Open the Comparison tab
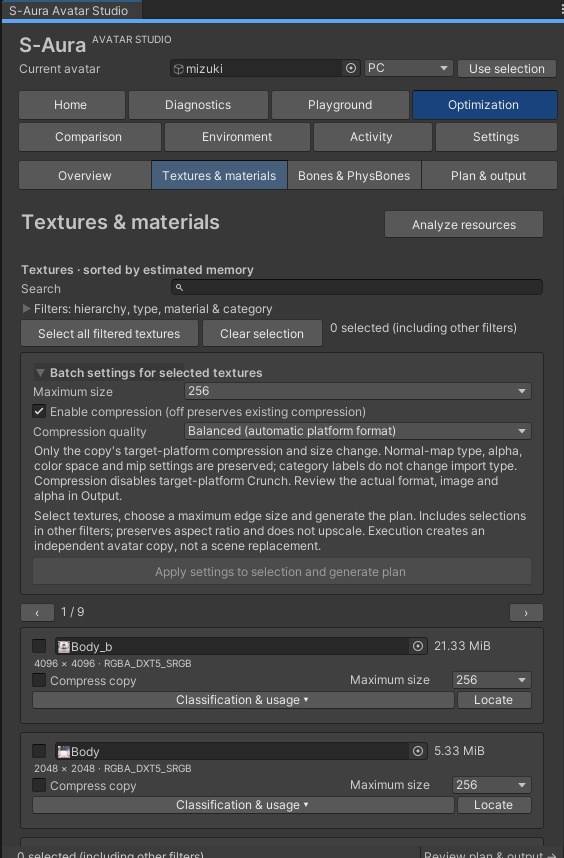 [x=90, y=137]
